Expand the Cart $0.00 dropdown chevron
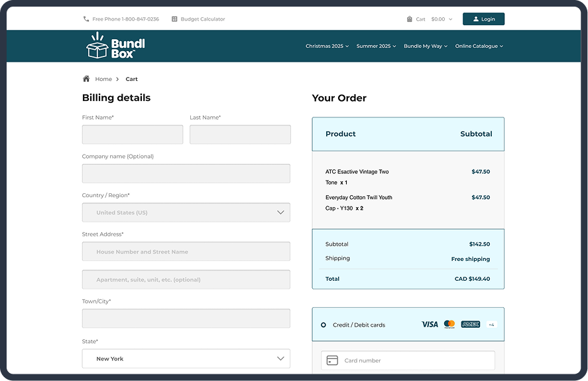This screenshot has width=588, height=381. click(450, 19)
